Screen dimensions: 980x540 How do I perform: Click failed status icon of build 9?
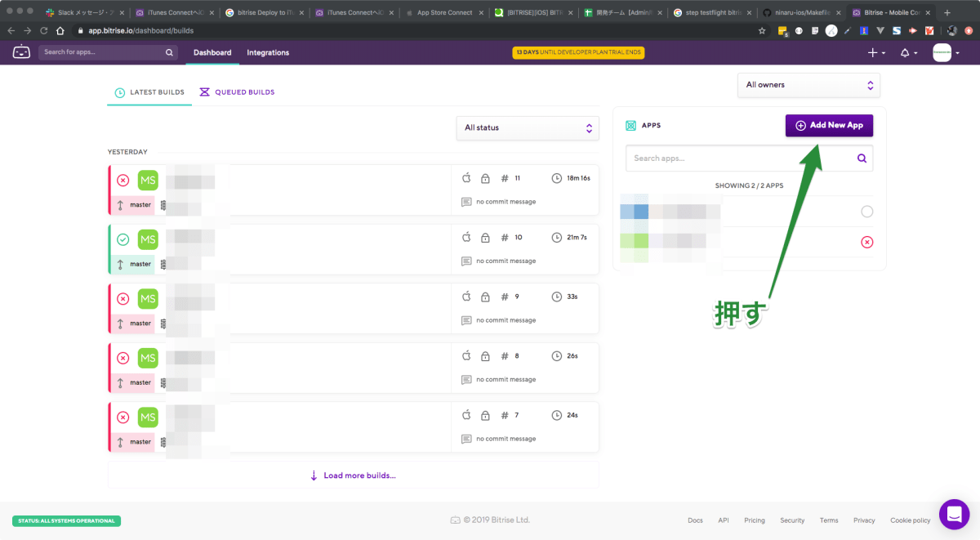pyautogui.click(x=122, y=299)
